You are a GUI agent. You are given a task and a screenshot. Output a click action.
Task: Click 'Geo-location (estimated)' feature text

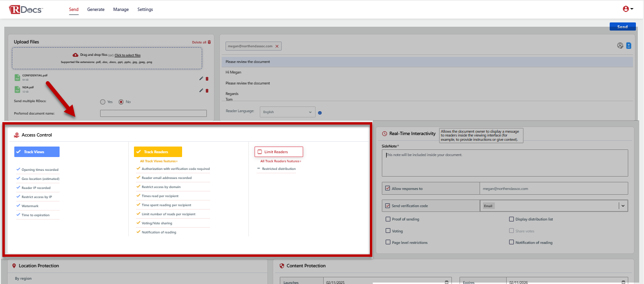41,179
